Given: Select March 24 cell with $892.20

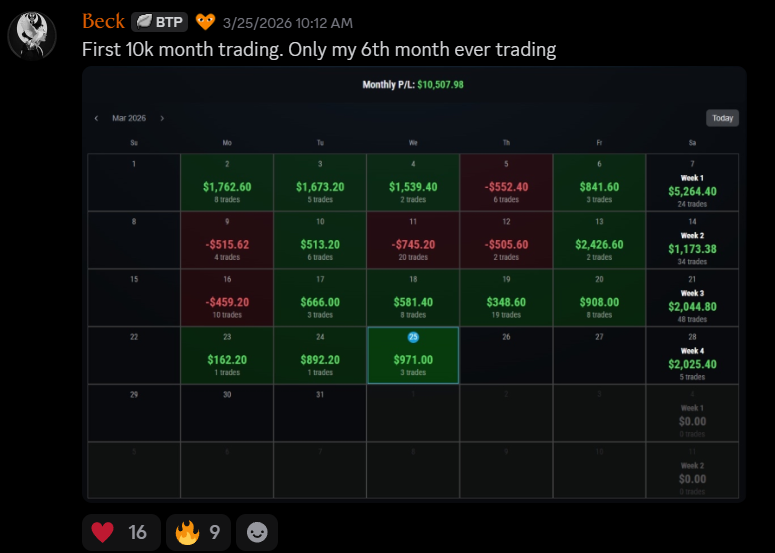Looking at the screenshot, I should point(320,355).
